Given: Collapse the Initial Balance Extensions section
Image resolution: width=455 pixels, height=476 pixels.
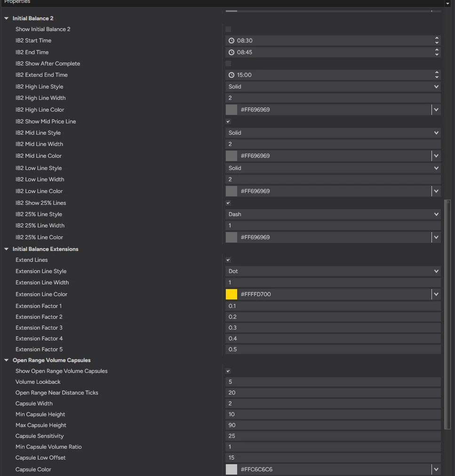Looking at the screenshot, I should pyautogui.click(x=7, y=249).
